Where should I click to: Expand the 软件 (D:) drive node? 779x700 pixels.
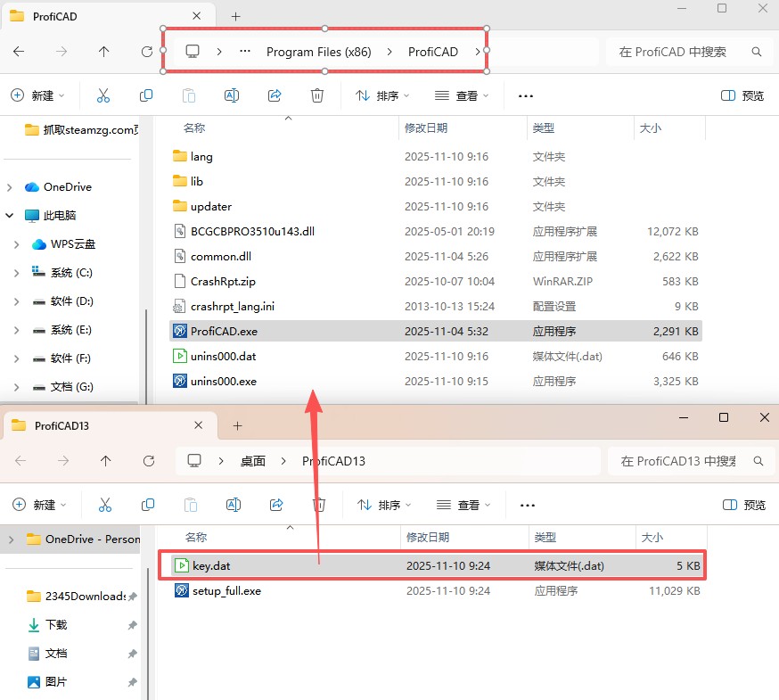click(17, 301)
